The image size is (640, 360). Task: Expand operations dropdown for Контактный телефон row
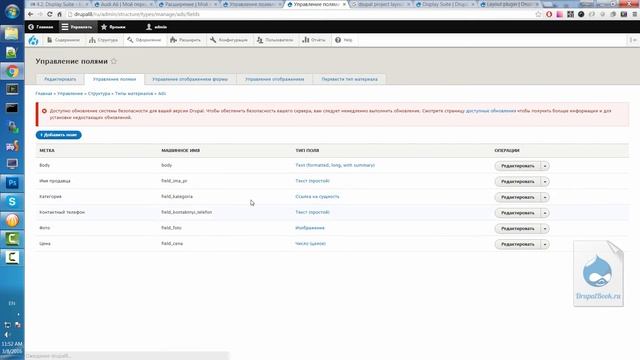545,213
